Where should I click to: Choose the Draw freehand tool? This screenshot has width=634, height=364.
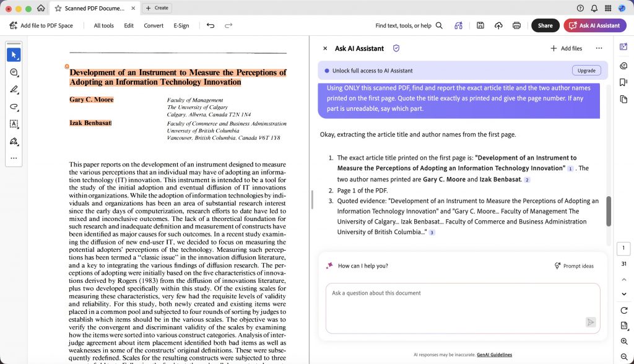point(14,106)
